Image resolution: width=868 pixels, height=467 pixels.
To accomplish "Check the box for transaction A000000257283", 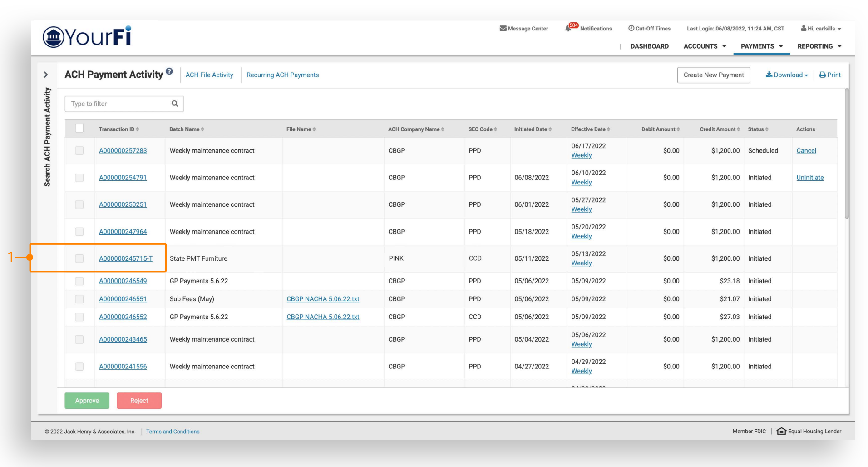I will (x=79, y=151).
